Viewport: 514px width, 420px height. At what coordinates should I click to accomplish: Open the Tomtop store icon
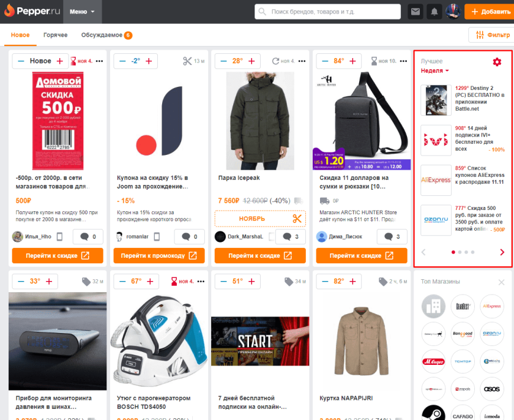pyautogui.click(x=463, y=361)
